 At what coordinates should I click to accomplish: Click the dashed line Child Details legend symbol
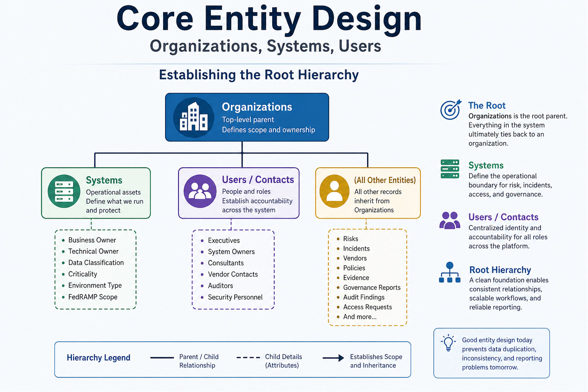click(248, 358)
